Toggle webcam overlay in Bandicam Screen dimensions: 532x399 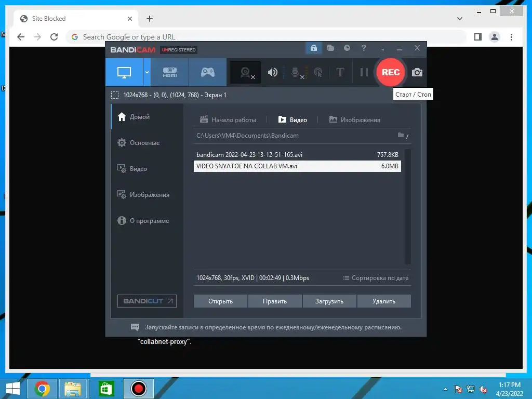[245, 72]
